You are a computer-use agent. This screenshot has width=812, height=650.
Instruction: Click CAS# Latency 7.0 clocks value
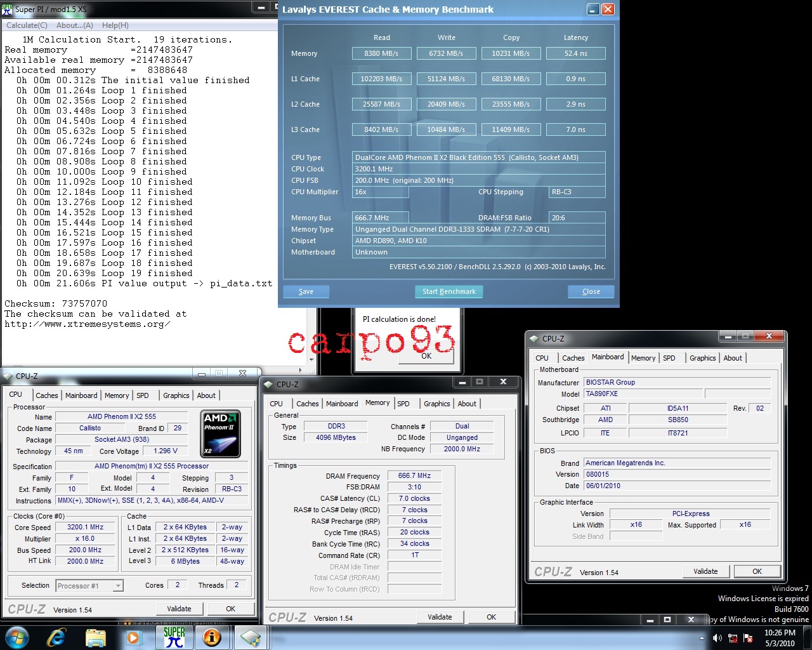[x=414, y=498]
